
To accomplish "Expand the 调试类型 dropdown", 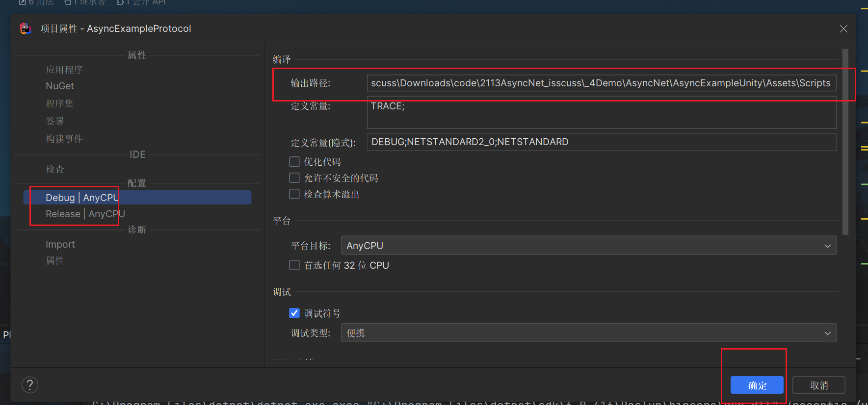I will point(588,333).
